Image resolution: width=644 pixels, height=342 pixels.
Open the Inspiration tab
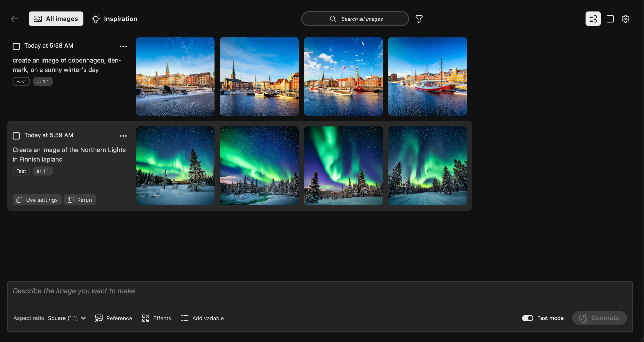(114, 18)
